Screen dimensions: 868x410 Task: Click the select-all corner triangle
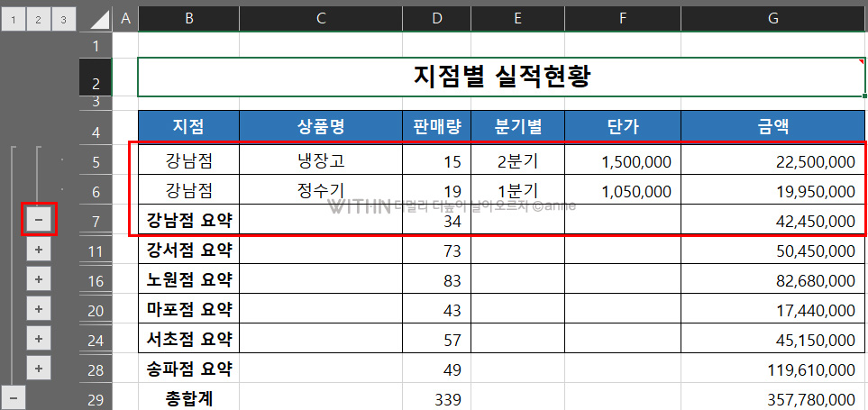click(x=100, y=21)
